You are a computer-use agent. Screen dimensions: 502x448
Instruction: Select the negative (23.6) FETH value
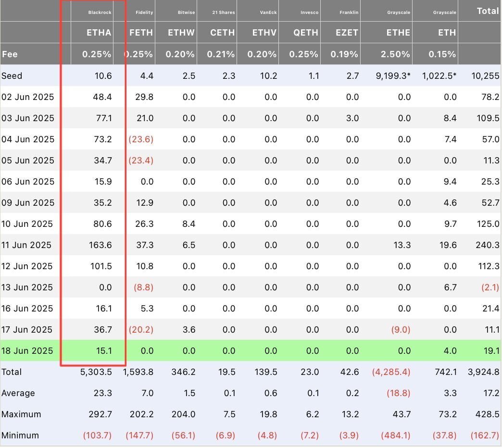tap(141, 139)
